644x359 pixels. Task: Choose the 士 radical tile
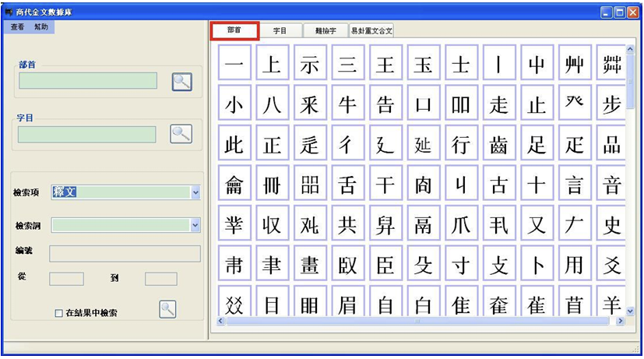(461, 62)
